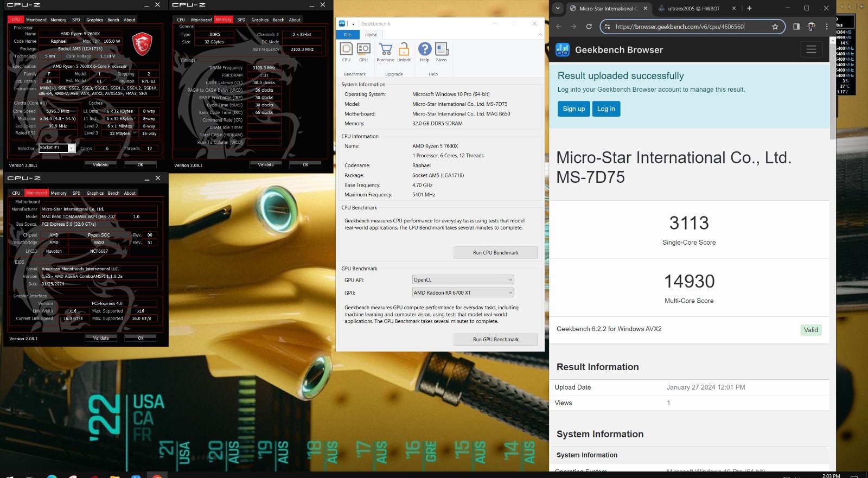Open the AMD Radeon RX 6700 XT GPU dropdown
The image size is (868, 478).
click(x=463, y=292)
